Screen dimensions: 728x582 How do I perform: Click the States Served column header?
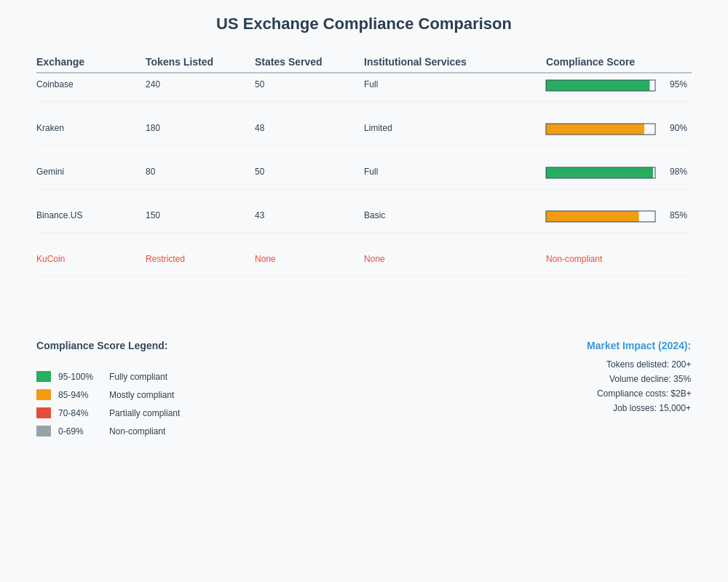pyautogui.click(x=288, y=62)
